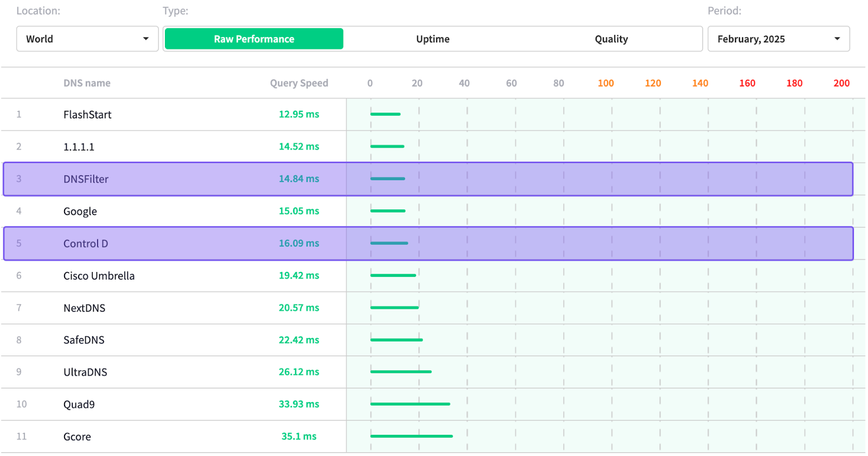Switch to the Uptime tab
The height and width of the screenshot is (456, 868).
pos(433,39)
